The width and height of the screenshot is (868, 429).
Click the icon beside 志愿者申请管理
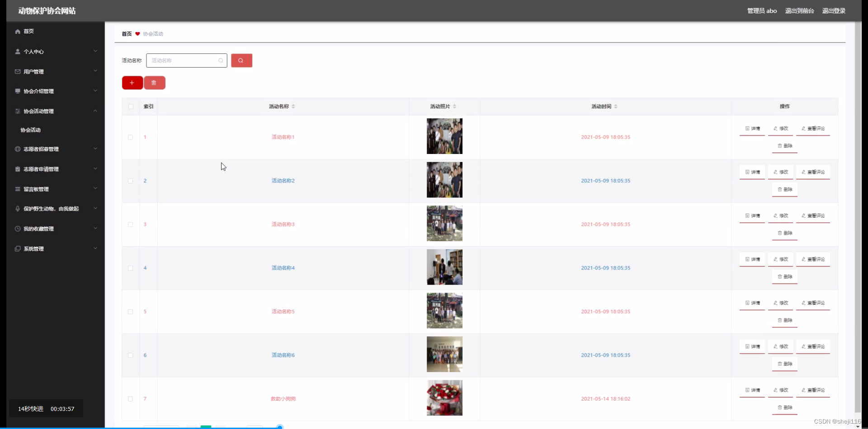pyautogui.click(x=18, y=169)
